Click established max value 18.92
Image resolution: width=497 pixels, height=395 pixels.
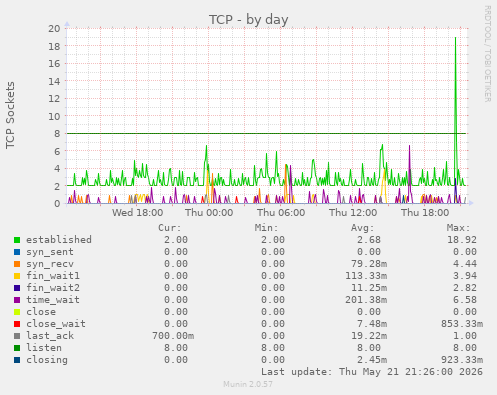tap(462, 240)
